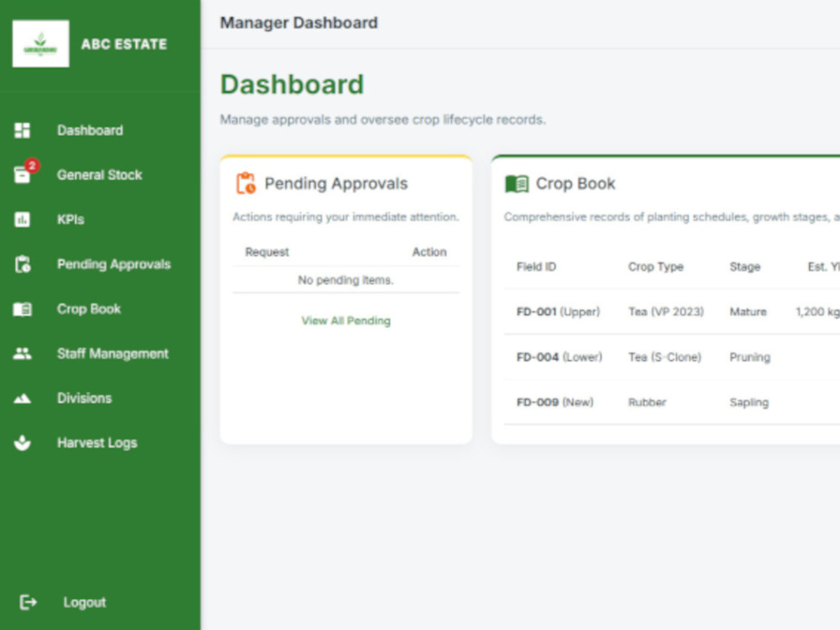This screenshot has width=840, height=630.
Task: Click the KPIs chart icon
Action: [x=23, y=219]
